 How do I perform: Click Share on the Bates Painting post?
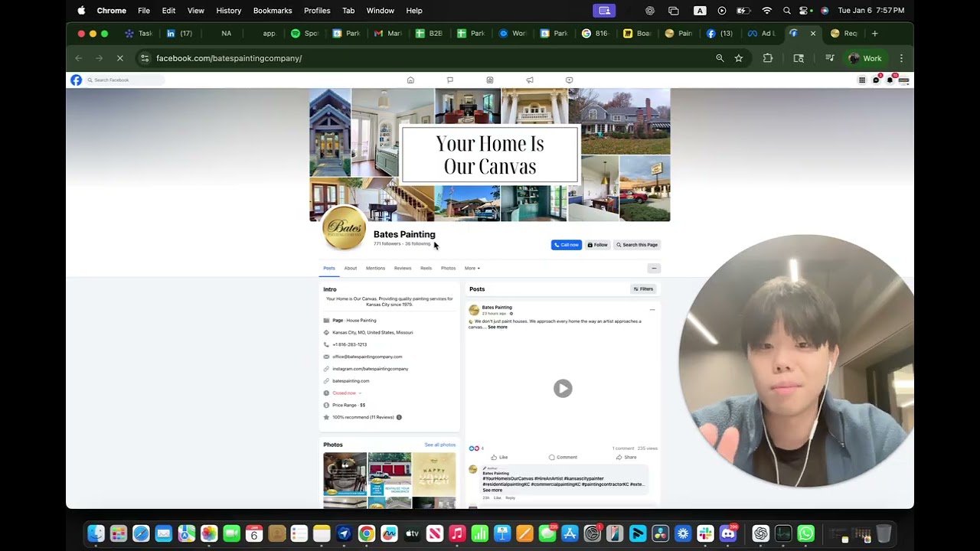[626, 457]
